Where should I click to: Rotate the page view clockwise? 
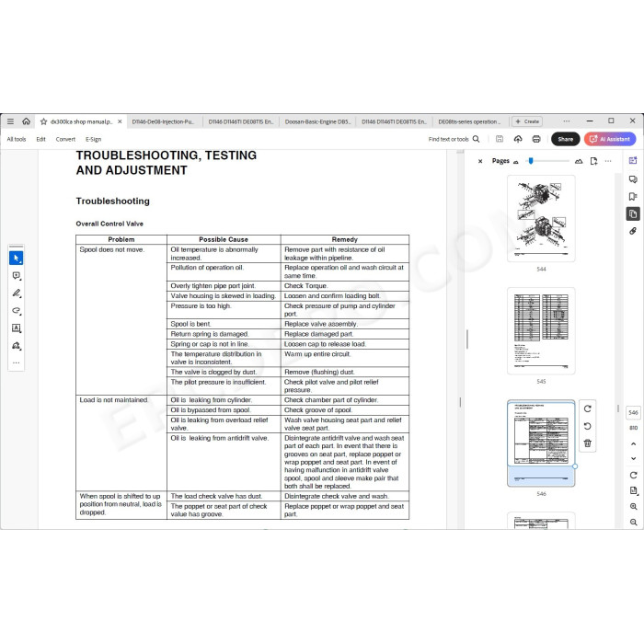click(633, 476)
